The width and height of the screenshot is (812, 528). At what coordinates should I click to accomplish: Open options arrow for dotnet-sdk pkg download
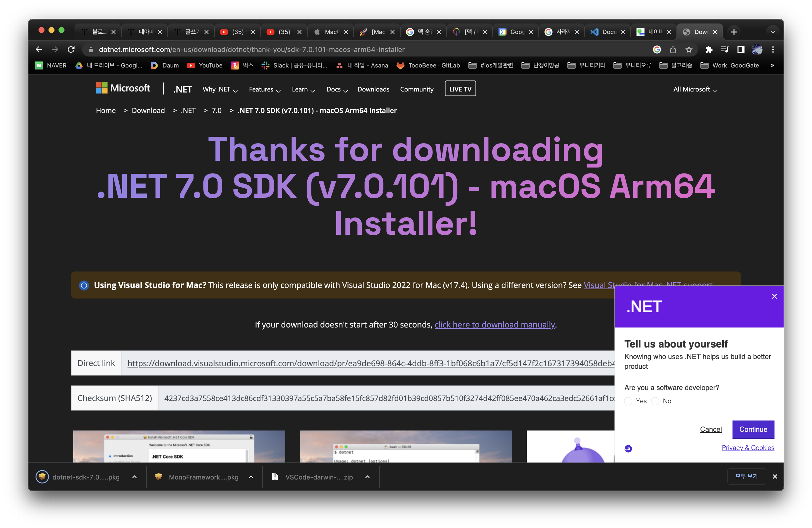tap(134, 477)
